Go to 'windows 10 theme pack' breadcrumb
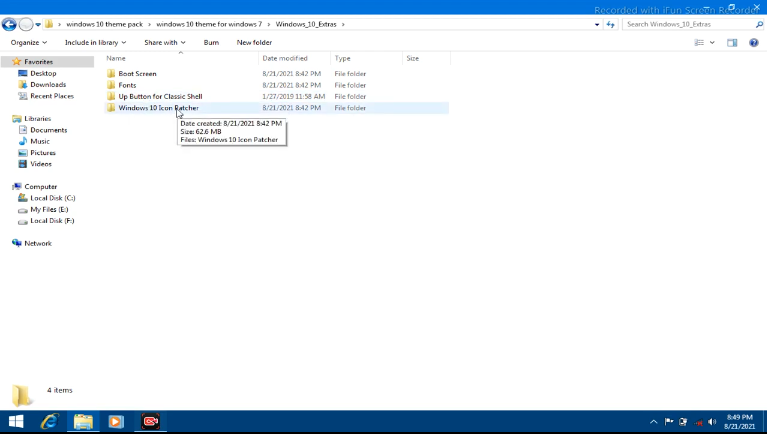Viewport: 767px width, 434px height. 105,24
